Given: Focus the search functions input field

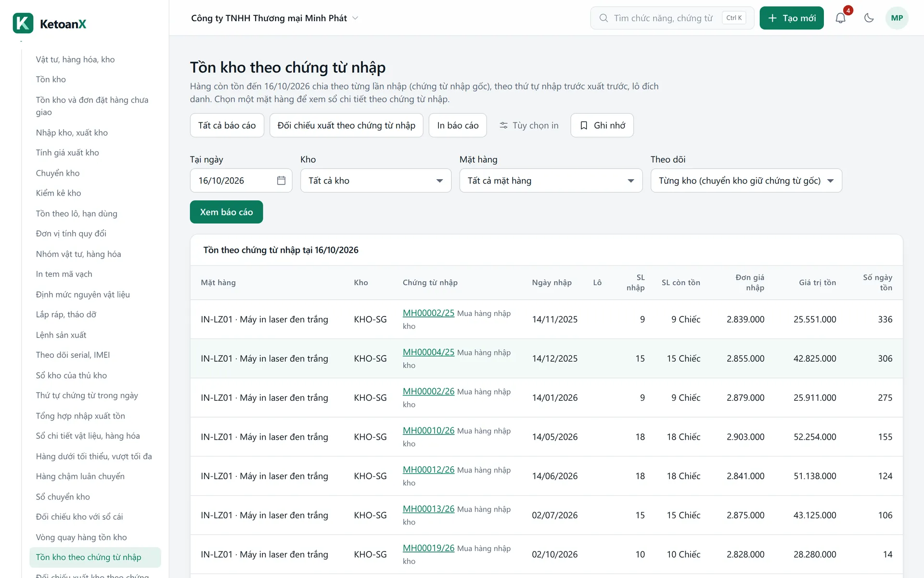Looking at the screenshot, I should (x=672, y=18).
